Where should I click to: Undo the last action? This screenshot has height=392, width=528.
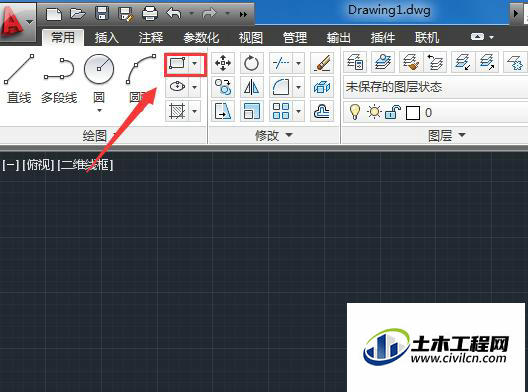pos(174,14)
